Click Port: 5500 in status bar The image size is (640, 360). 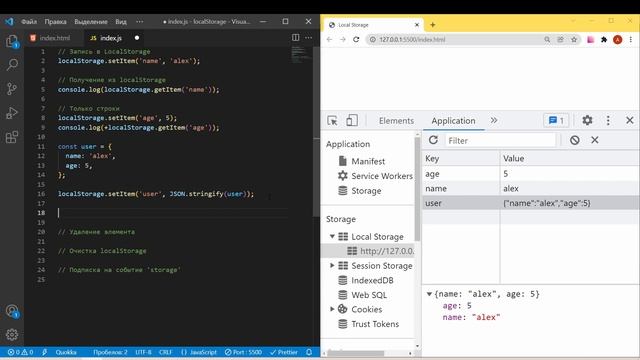[243, 352]
